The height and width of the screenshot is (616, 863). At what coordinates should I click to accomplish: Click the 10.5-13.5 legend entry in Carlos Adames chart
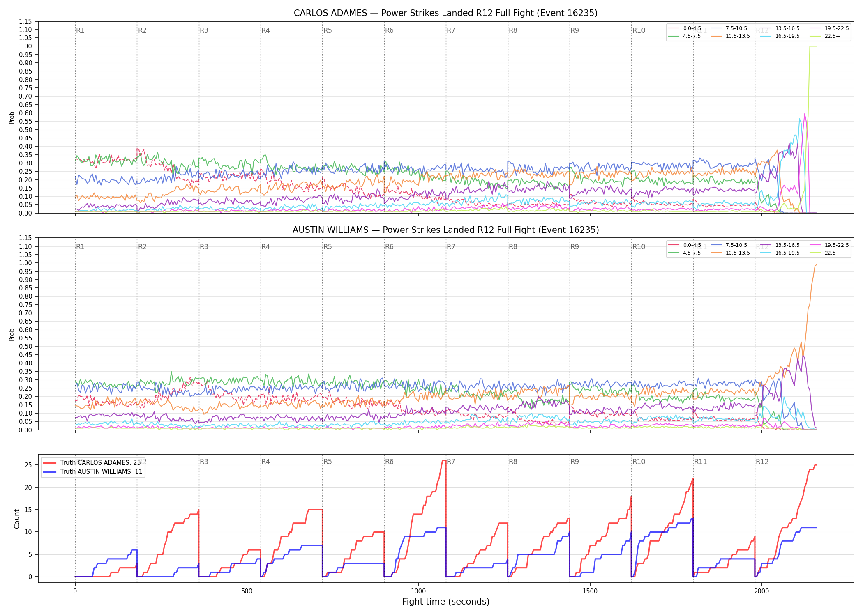[x=730, y=36]
